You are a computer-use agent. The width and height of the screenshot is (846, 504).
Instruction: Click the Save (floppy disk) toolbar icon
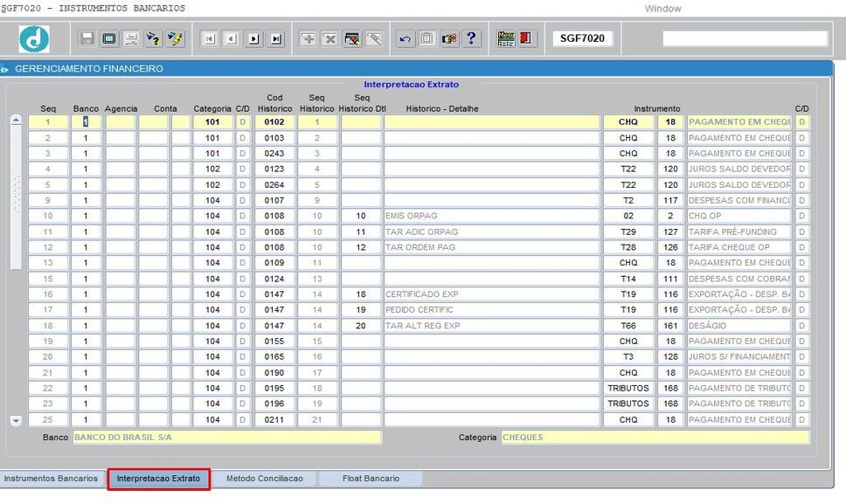pyautogui.click(x=87, y=38)
